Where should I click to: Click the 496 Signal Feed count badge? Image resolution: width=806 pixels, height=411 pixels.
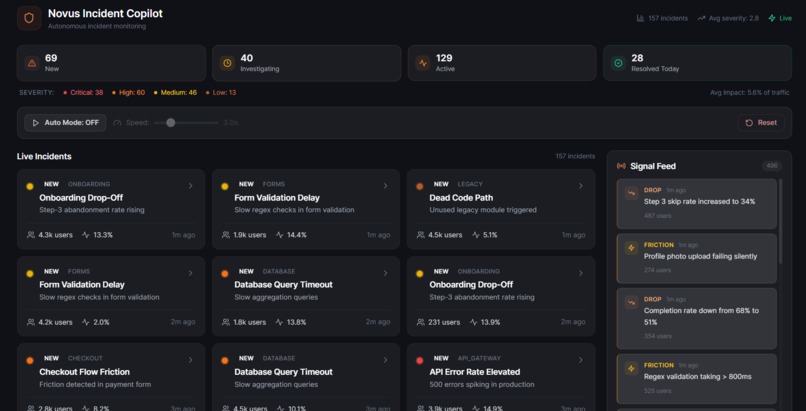772,166
